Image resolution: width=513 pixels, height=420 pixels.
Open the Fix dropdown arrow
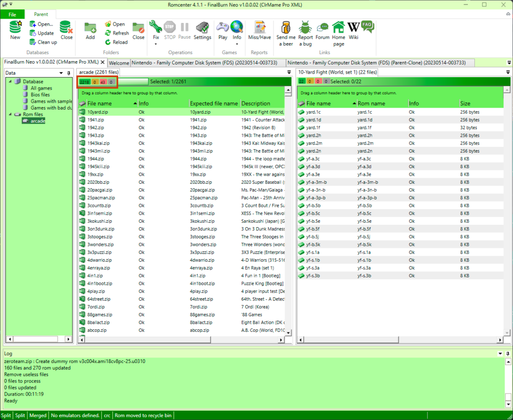pyautogui.click(x=156, y=44)
